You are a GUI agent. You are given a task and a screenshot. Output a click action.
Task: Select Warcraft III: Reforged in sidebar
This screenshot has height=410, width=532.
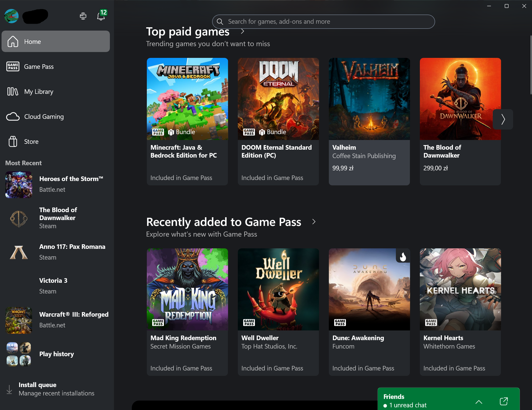tap(56, 320)
